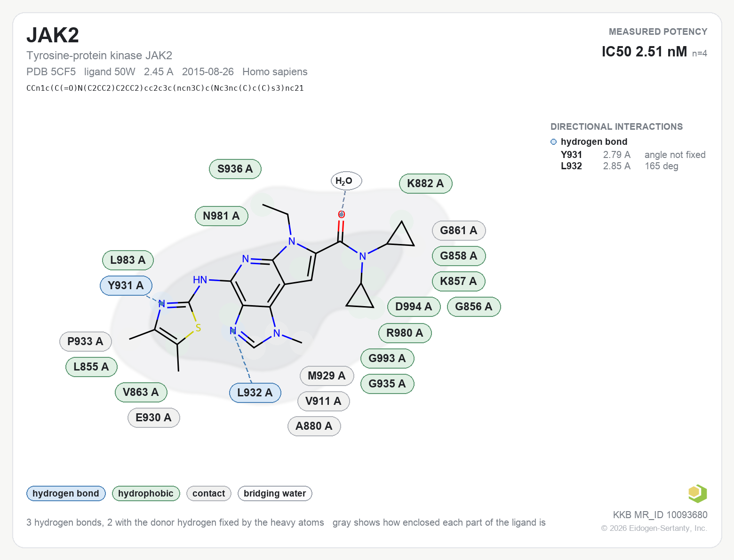Click residue label R980 A
The width and height of the screenshot is (734, 560).
(x=405, y=333)
